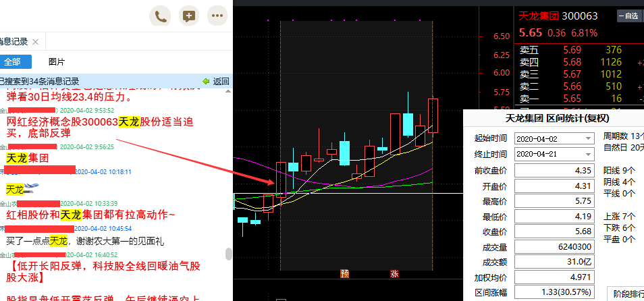The image size is (644, 301).
Task: Close the message records tab
Action: [x=35, y=41]
